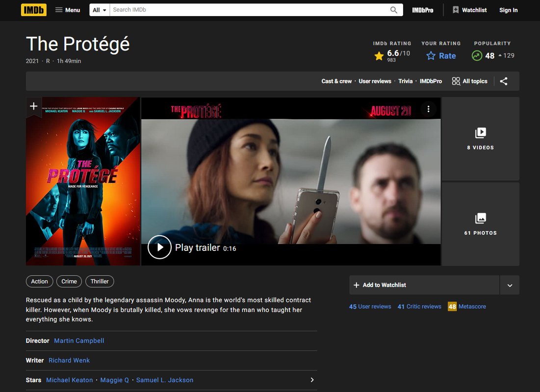This screenshot has width=540, height=392.
Task: Open 61 Photos gallery
Action: (481, 224)
